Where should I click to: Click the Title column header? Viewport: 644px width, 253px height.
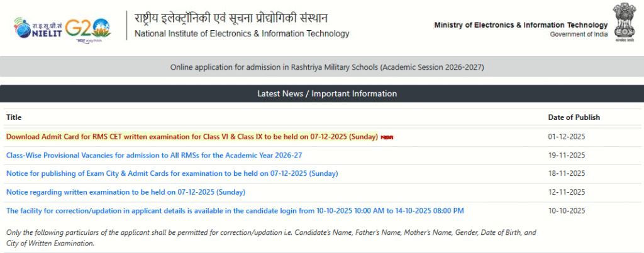point(14,117)
